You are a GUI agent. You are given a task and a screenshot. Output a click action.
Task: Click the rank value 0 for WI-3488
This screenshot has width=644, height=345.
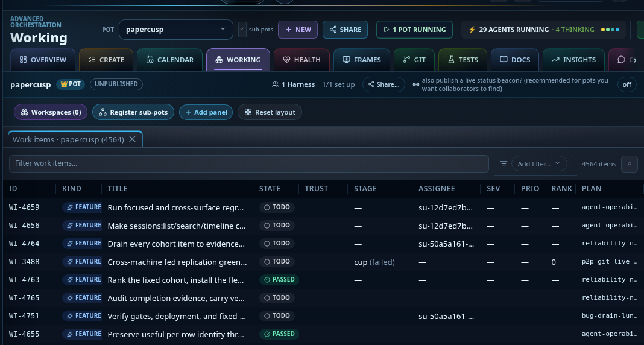coord(554,262)
